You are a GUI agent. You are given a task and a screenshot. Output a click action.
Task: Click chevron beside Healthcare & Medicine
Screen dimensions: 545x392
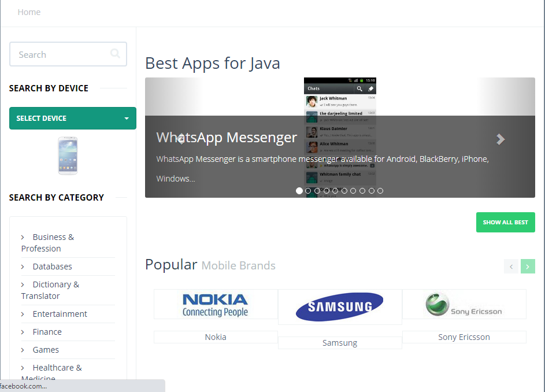tap(23, 368)
